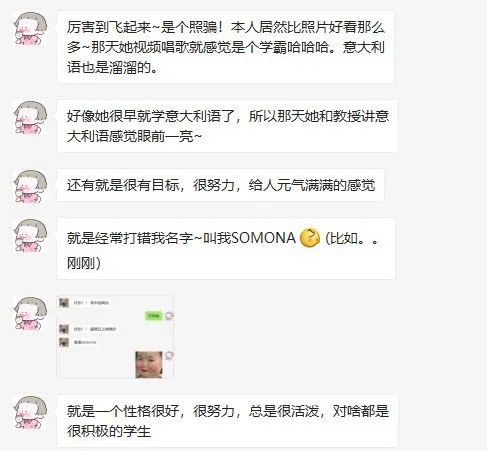Viewport: 487px width, 451px height.
Task: Click avatar beside the 好像她很早就学意大利语 message
Action: click(x=30, y=118)
